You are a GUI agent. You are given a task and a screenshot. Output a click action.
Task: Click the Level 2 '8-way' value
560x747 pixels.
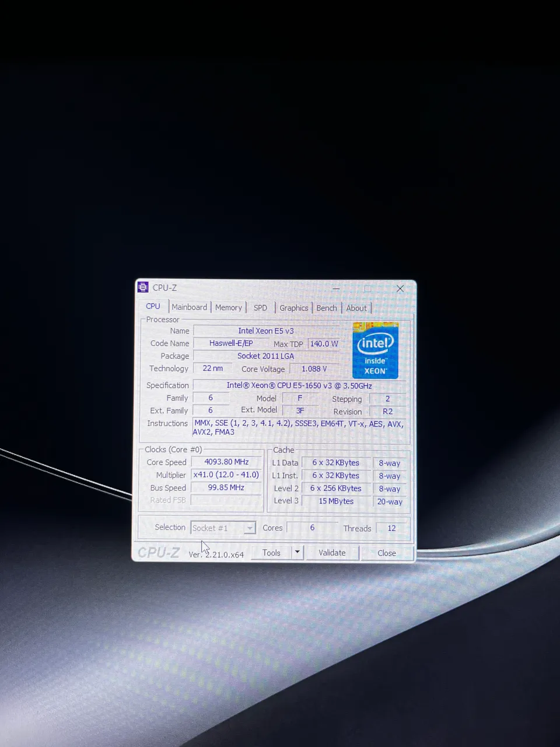pyautogui.click(x=390, y=489)
